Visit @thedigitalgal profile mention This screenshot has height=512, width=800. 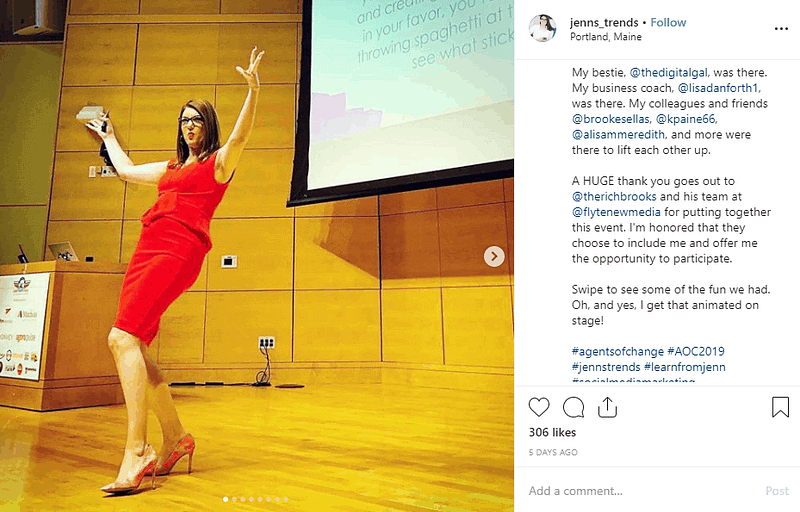point(669,72)
